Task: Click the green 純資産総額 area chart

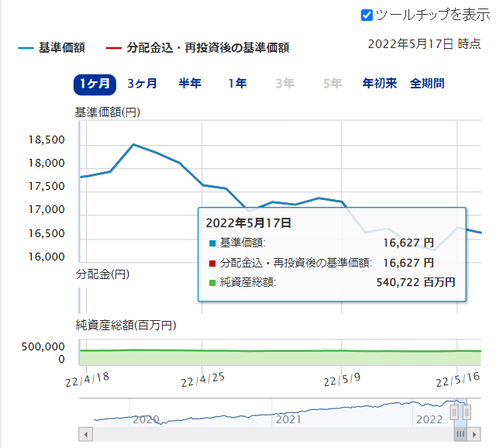Action: (232, 357)
